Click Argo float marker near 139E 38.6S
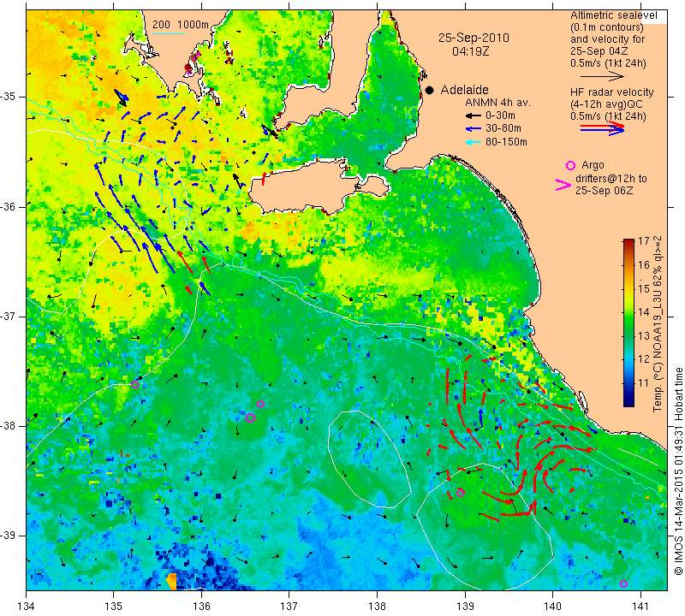The width and height of the screenshot is (685, 616). coord(460,493)
